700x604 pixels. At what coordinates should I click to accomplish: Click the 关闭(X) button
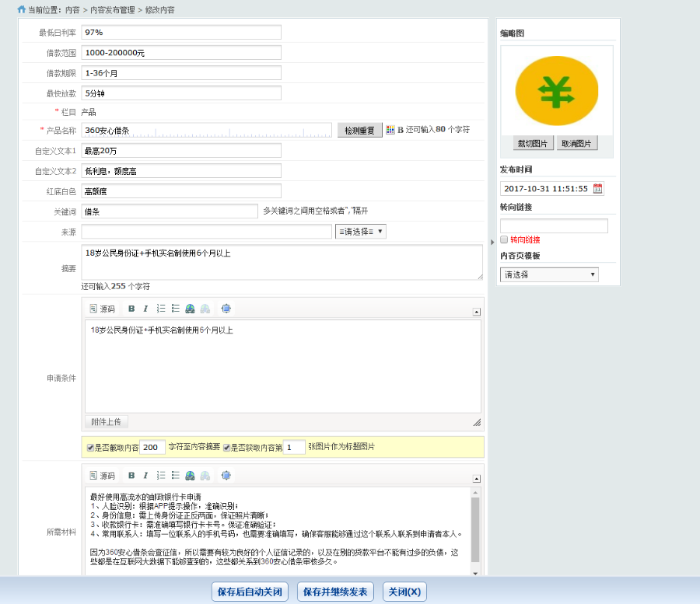tap(404, 592)
